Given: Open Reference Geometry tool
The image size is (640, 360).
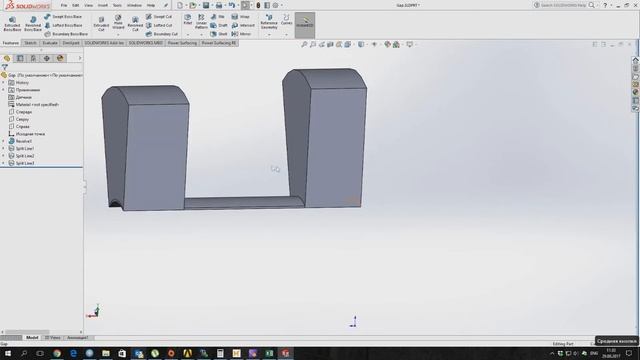Looking at the screenshot, I should (269, 22).
